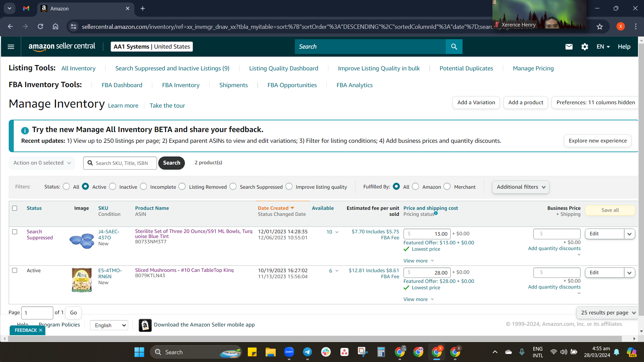Click the Pricing status info icon
Screen dimensions: 644x362
(x=436, y=213)
